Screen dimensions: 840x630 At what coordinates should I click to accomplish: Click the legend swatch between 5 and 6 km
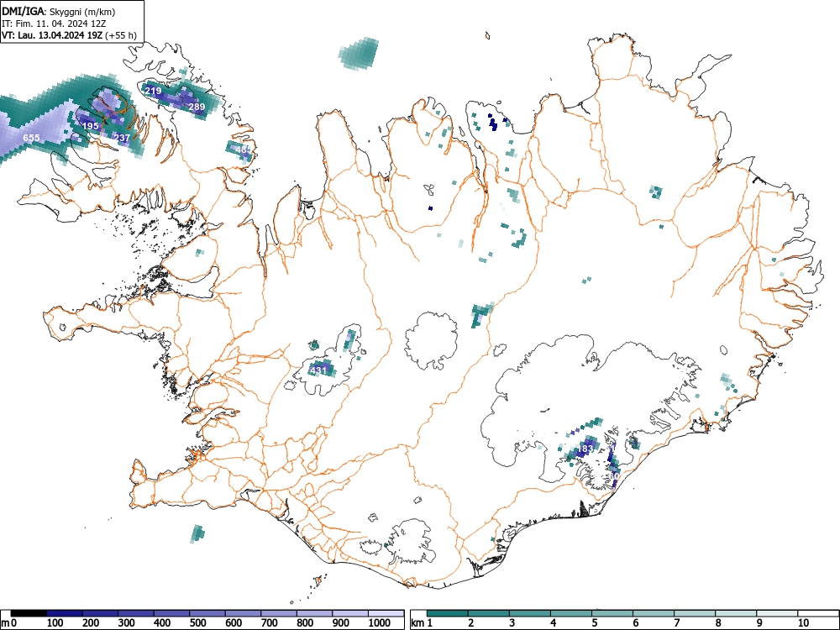(612, 613)
